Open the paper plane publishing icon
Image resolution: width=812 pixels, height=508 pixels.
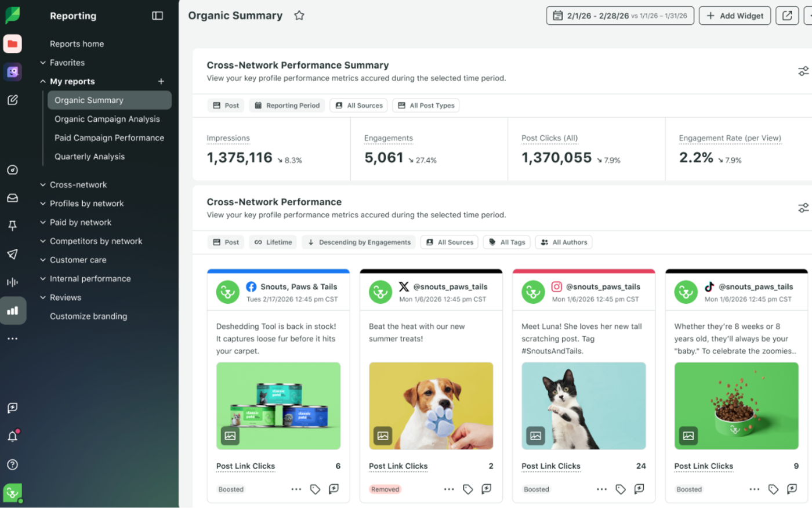(13, 254)
